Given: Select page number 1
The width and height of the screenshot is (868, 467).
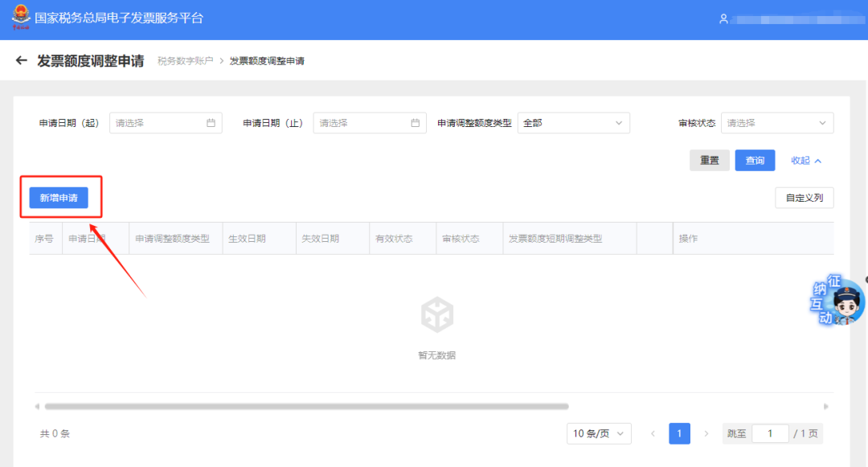Looking at the screenshot, I should pos(679,433).
